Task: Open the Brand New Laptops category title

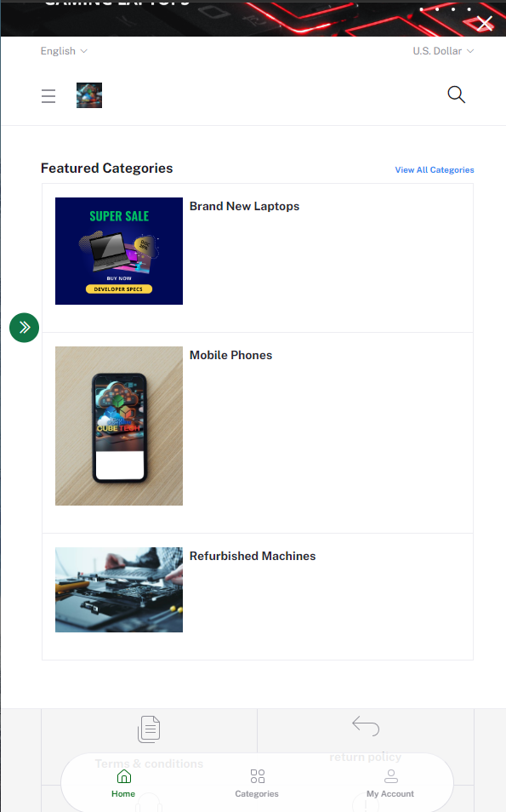Action: tap(244, 206)
